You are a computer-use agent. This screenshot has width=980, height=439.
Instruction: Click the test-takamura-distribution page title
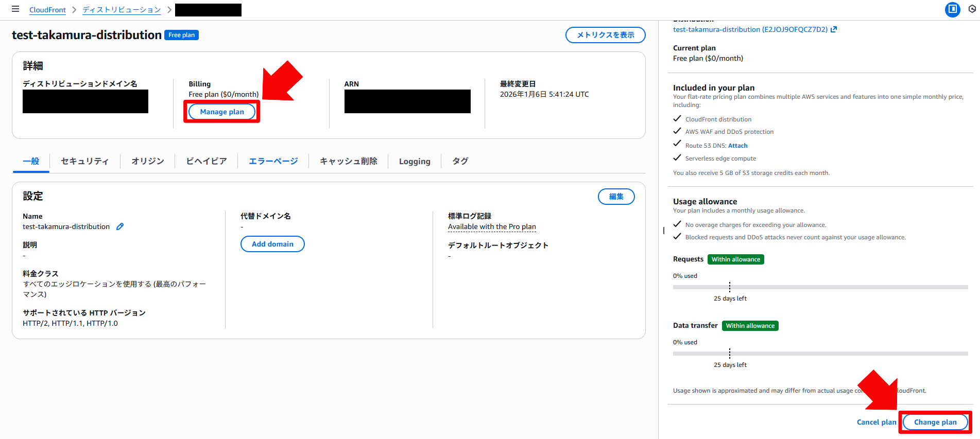[87, 35]
